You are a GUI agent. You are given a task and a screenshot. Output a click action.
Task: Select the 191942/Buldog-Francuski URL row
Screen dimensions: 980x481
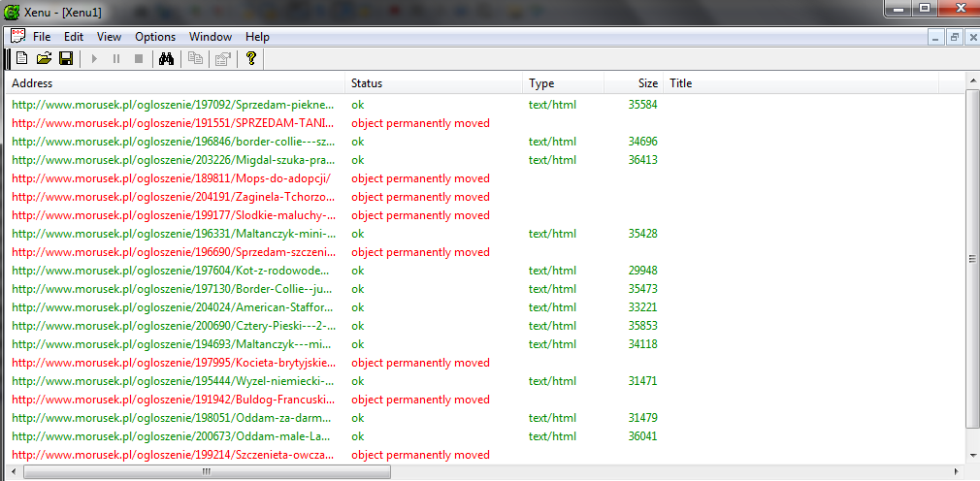pos(173,400)
